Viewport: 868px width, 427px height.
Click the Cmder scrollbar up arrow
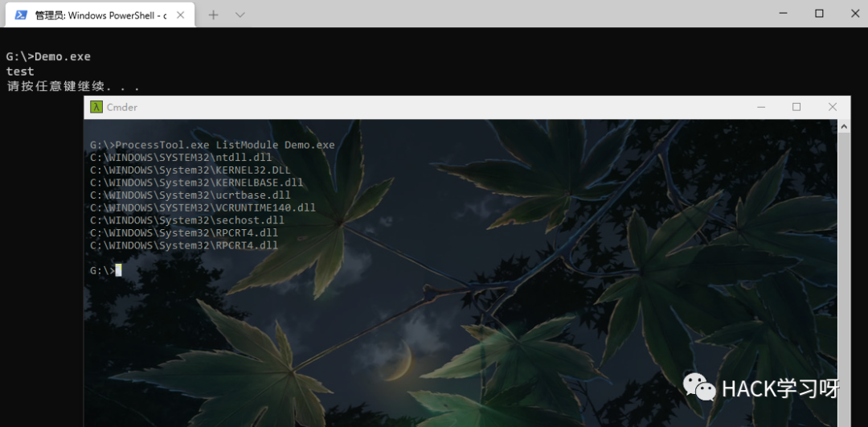(844, 127)
